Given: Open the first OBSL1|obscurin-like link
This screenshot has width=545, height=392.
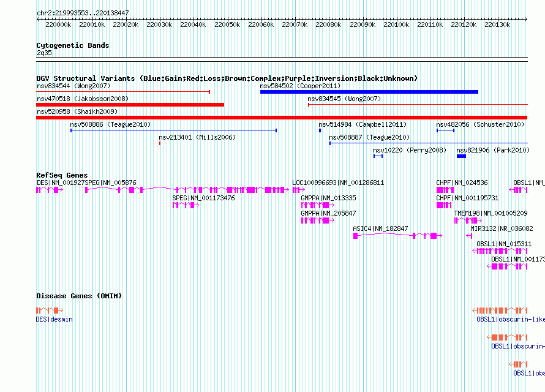Looking at the screenshot, I should coord(511,319).
